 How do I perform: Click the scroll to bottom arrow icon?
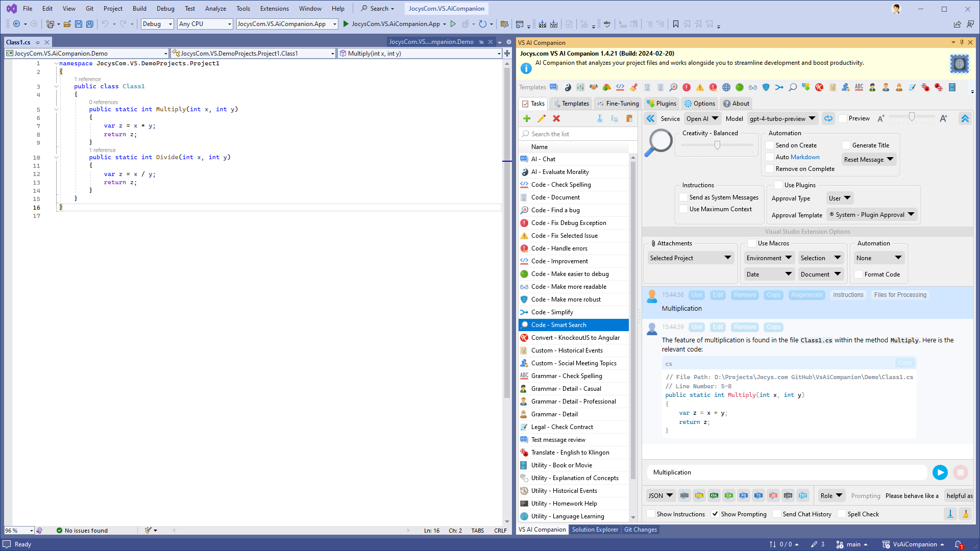(950, 514)
